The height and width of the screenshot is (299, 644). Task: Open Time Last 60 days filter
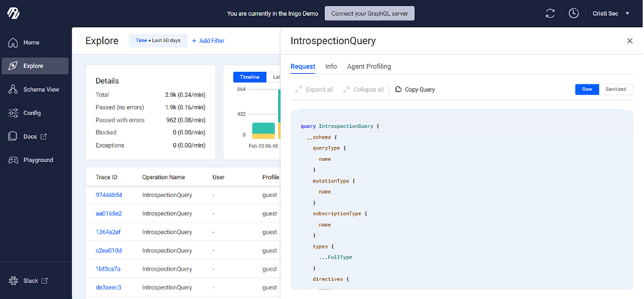click(x=158, y=41)
